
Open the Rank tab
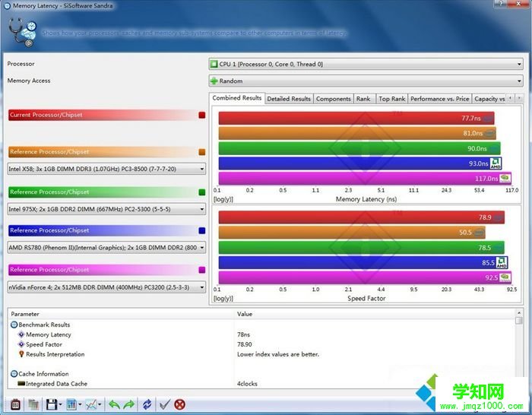(x=363, y=99)
